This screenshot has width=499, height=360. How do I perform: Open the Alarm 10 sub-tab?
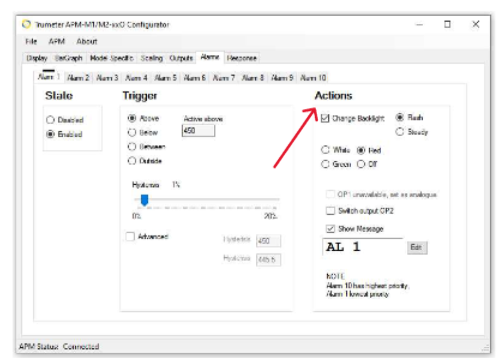coord(313,78)
